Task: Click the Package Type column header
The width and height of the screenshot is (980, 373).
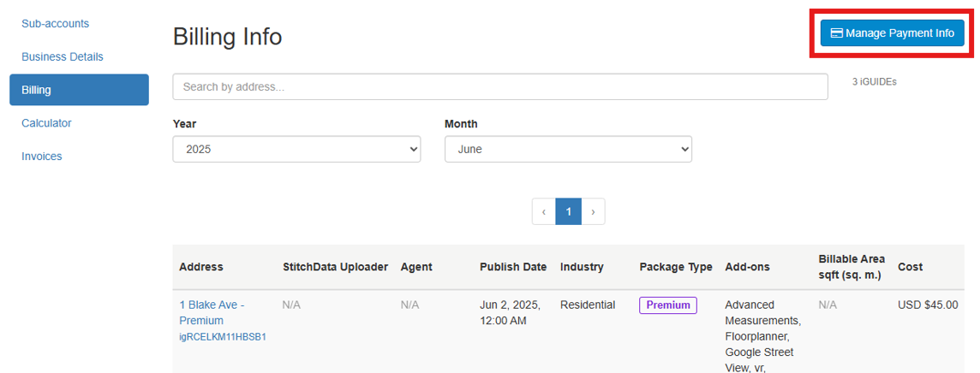Action: [675, 267]
